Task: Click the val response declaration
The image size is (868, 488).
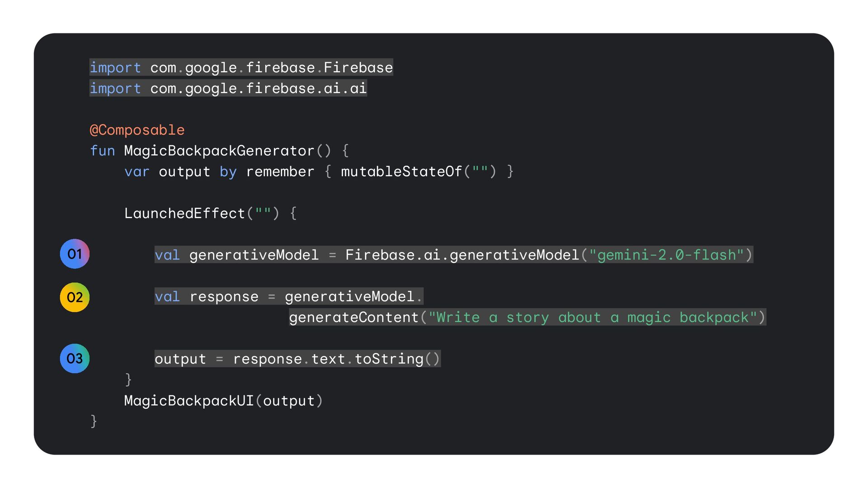Action: [x=207, y=296]
